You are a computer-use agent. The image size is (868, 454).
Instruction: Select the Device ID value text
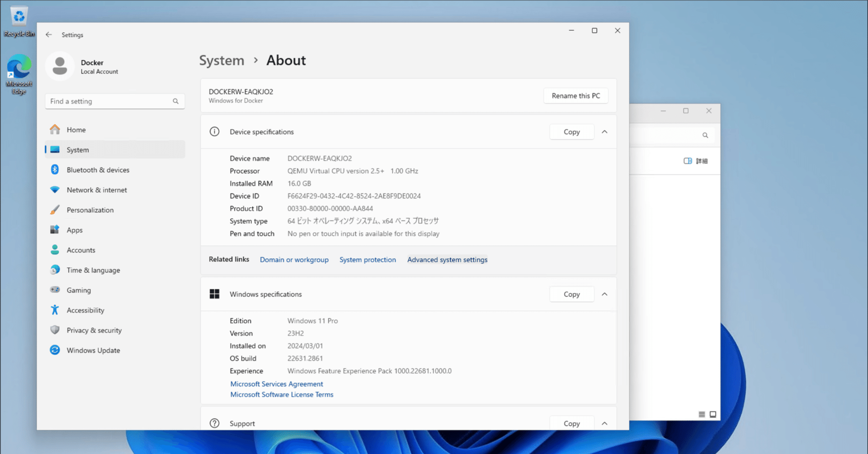tap(354, 196)
